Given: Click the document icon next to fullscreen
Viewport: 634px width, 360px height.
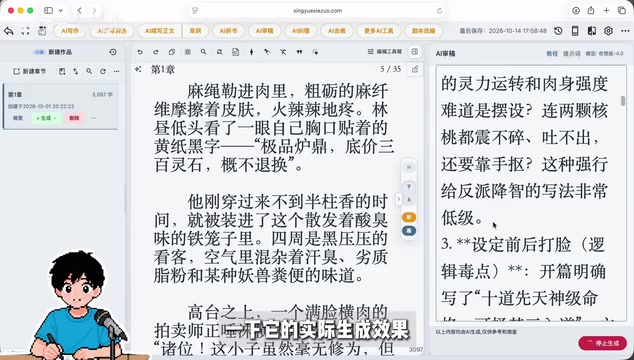Looking at the screenshot, I should tap(42, 31).
